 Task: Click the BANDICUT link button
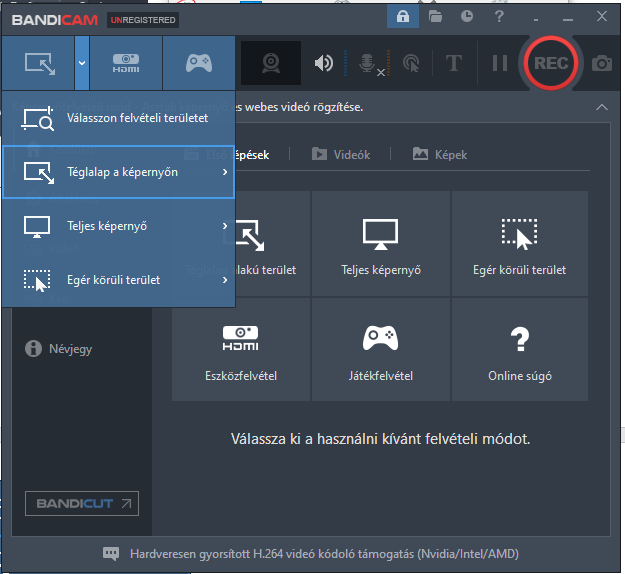(82, 503)
